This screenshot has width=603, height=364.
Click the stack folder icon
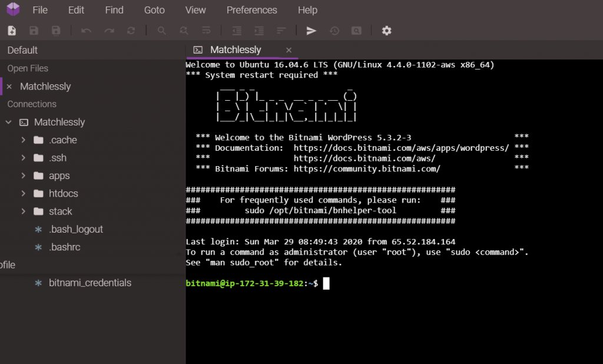pos(38,211)
